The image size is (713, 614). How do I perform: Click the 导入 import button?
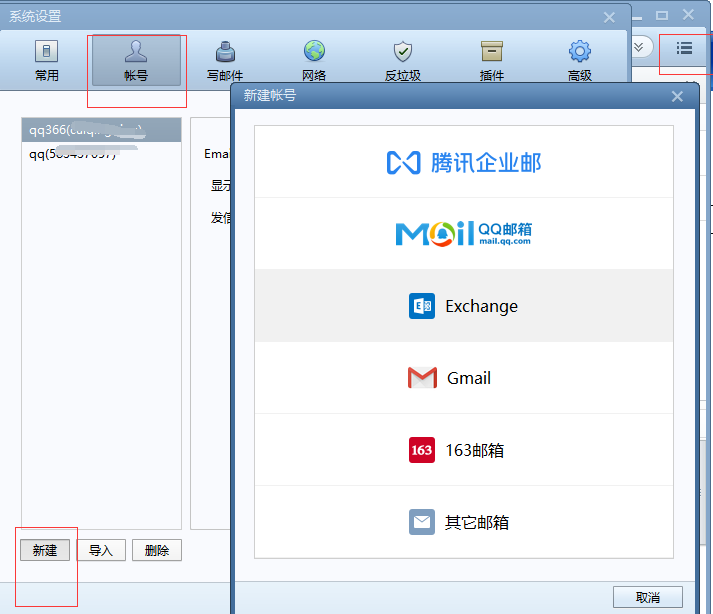tap(101, 550)
